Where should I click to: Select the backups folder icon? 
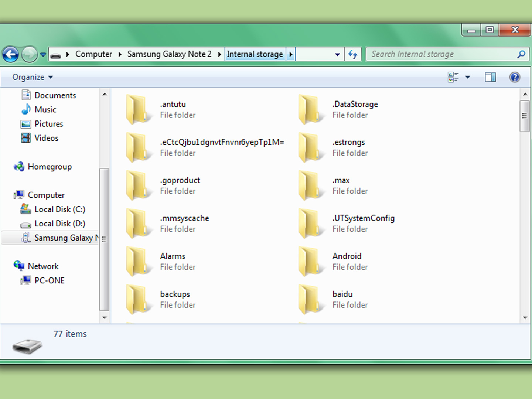(x=139, y=300)
